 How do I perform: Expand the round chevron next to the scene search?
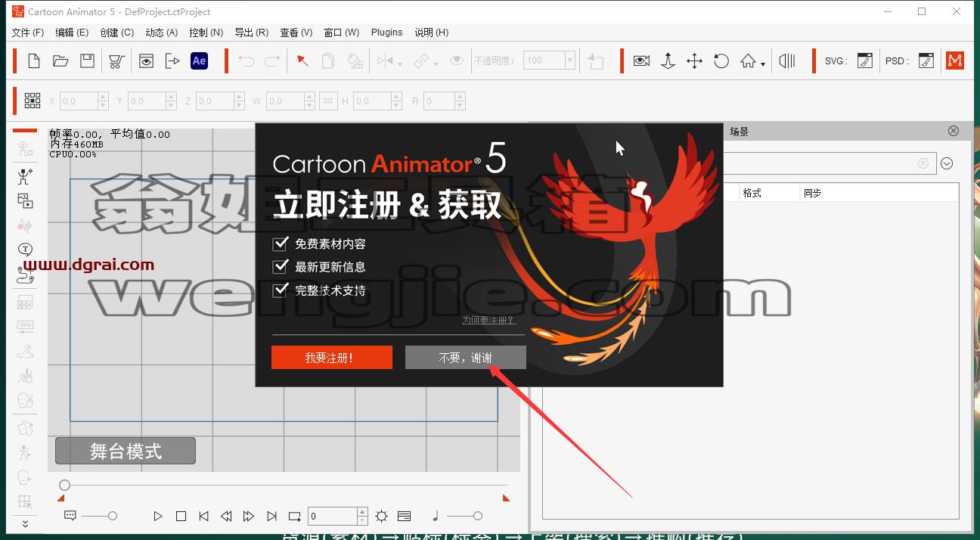(x=947, y=163)
